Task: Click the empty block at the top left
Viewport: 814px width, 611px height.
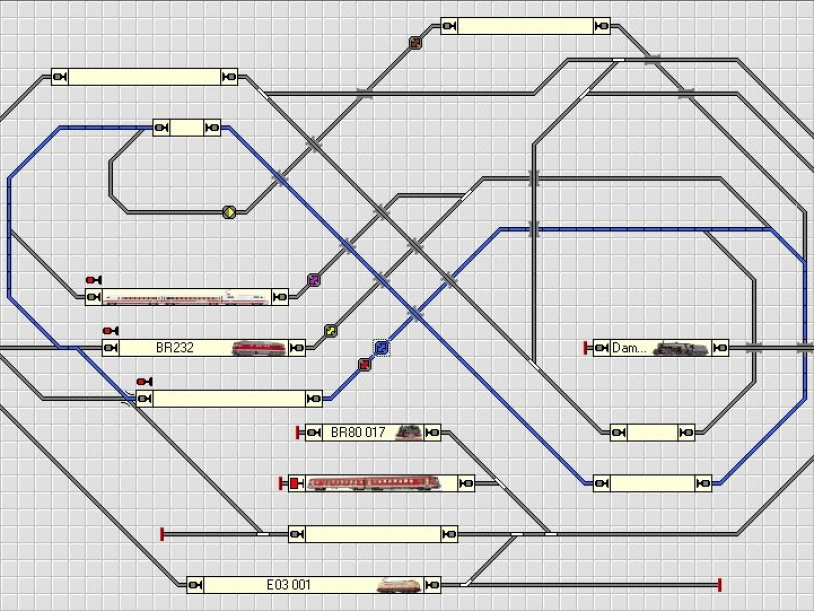Action: tap(144, 77)
